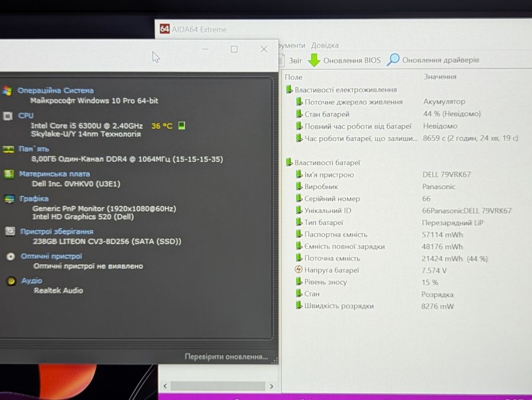Click the Windows flag icon beside Операційна Система
The height and width of the screenshot is (400, 532).
(7, 91)
